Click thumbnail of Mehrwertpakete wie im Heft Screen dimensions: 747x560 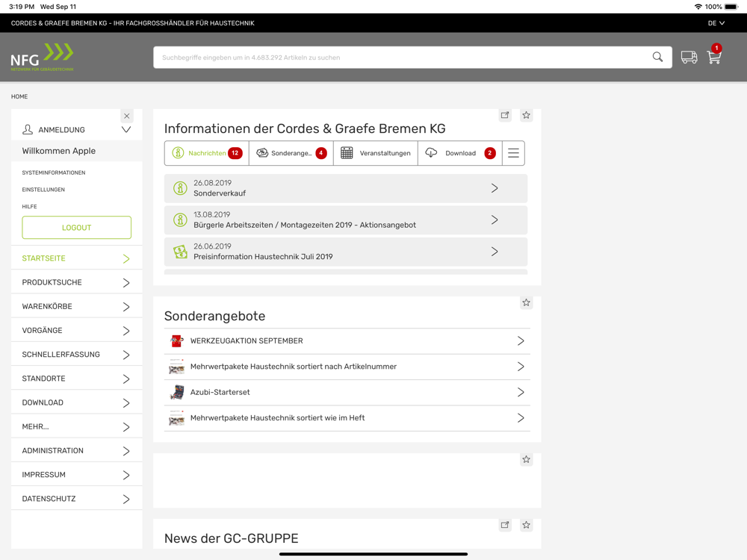pos(177,418)
